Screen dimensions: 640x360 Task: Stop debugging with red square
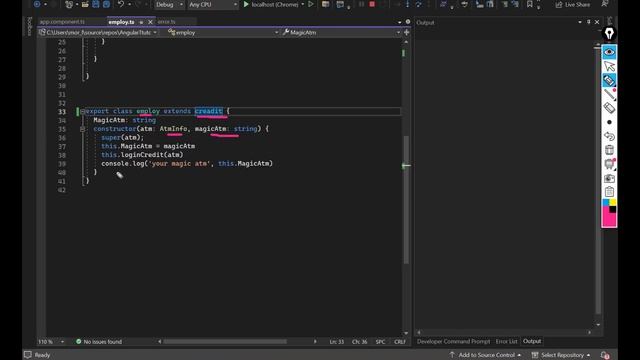click(x=372, y=4)
